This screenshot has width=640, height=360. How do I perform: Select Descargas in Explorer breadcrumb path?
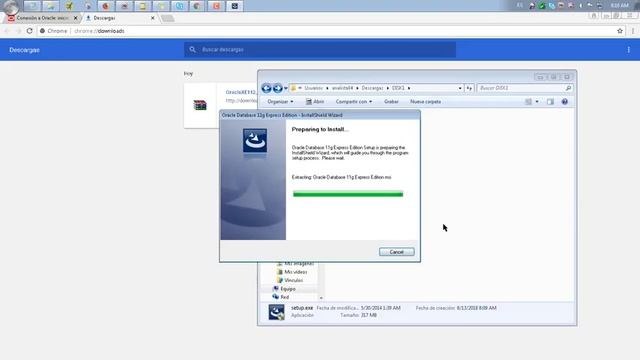coord(372,88)
